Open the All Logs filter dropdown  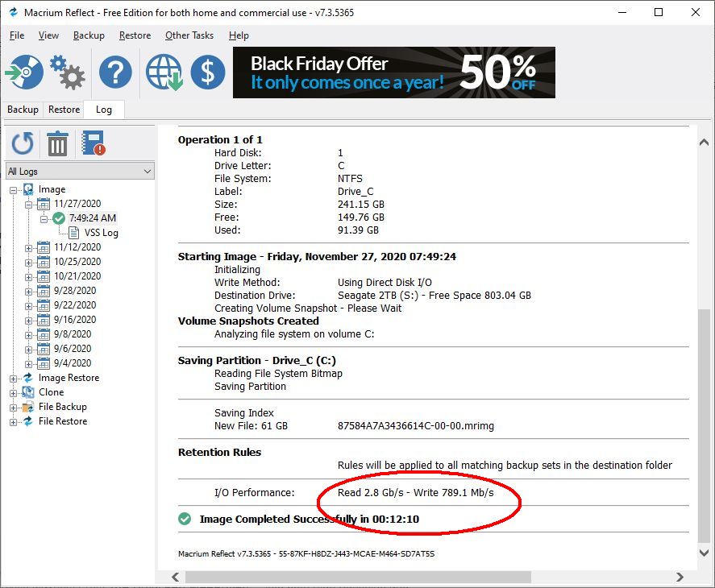pos(79,172)
